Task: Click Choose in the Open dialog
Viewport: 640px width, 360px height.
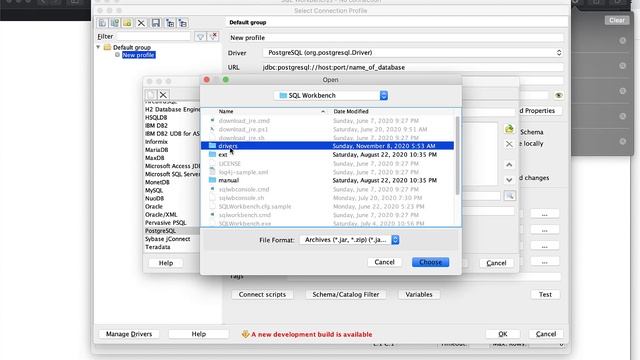Action: pos(430,262)
